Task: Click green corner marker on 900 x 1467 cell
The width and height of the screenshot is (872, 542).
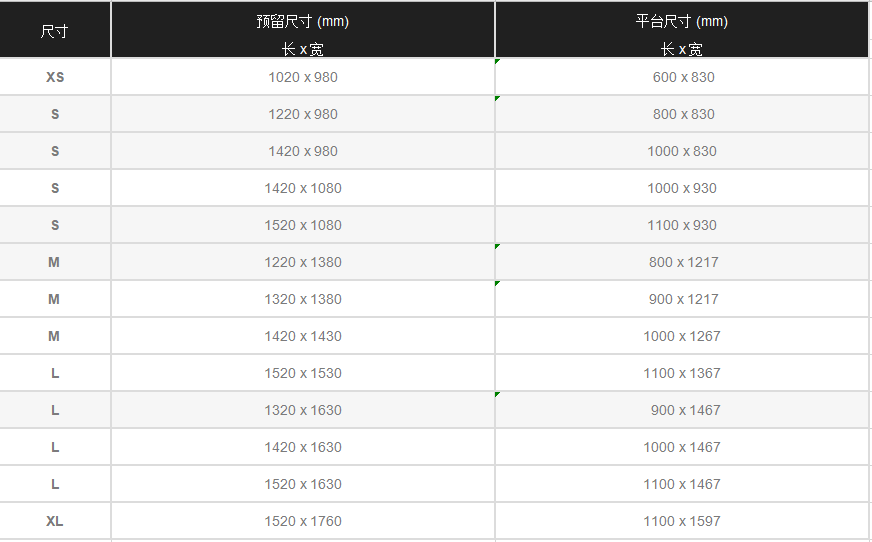Action: pyautogui.click(x=498, y=395)
